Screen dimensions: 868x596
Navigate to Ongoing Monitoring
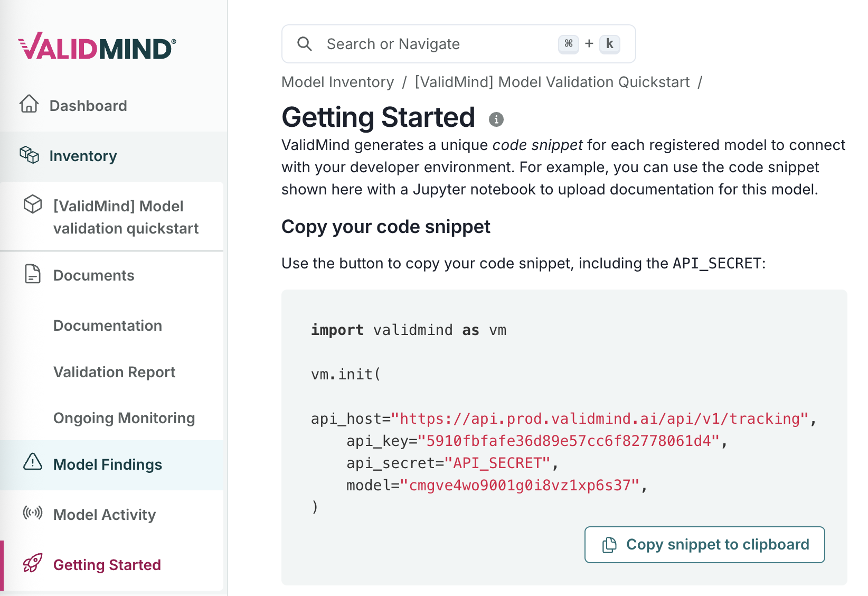pos(124,418)
